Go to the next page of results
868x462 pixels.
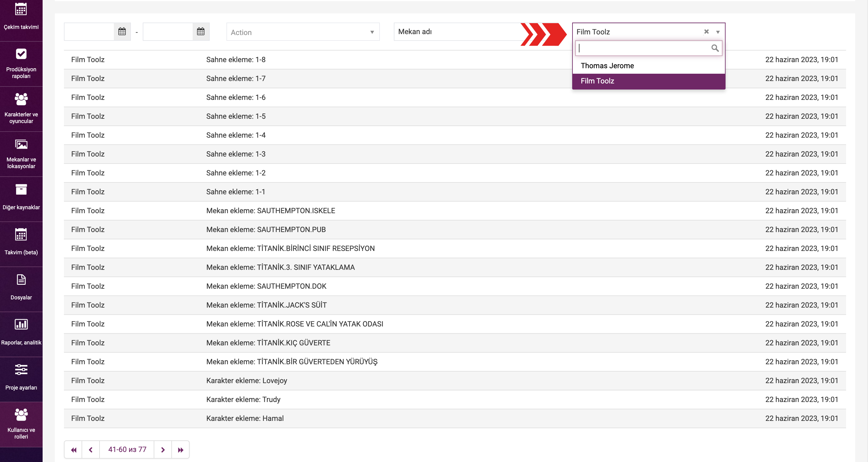click(x=163, y=450)
